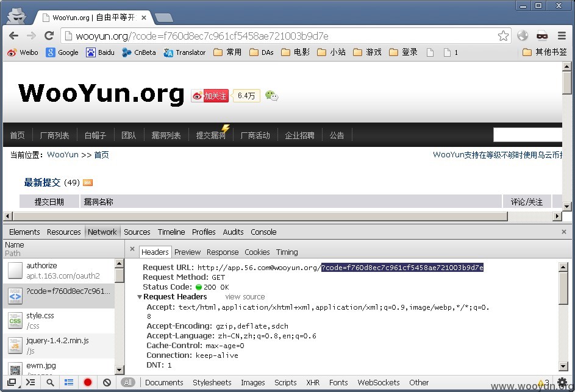Viewport: 575px width, 392px height.
Task: Toggle the red network record button
Action: 88,382
